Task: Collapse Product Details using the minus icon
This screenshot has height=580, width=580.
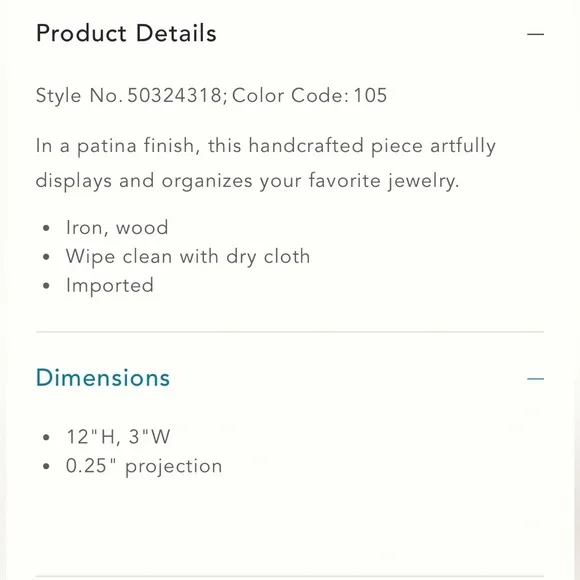Action: coord(535,34)
